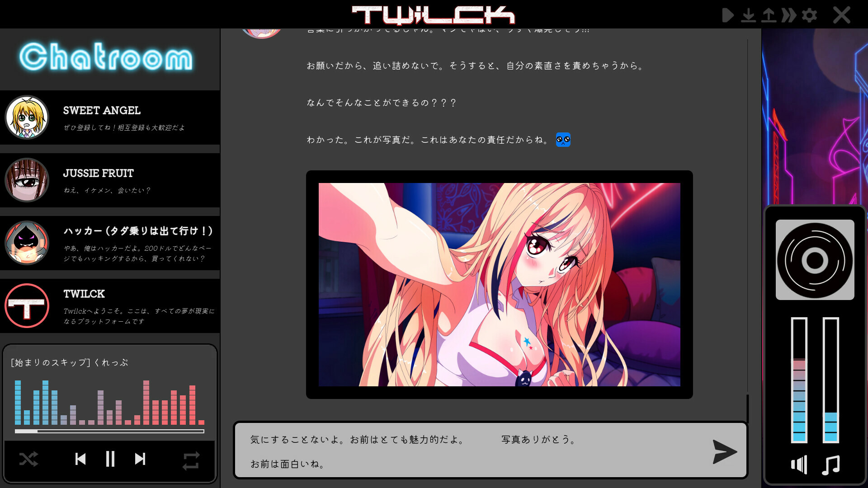Click the auto-play triangle icon in top bar
This screenshot has width=868, height=488.
(727, 15)
